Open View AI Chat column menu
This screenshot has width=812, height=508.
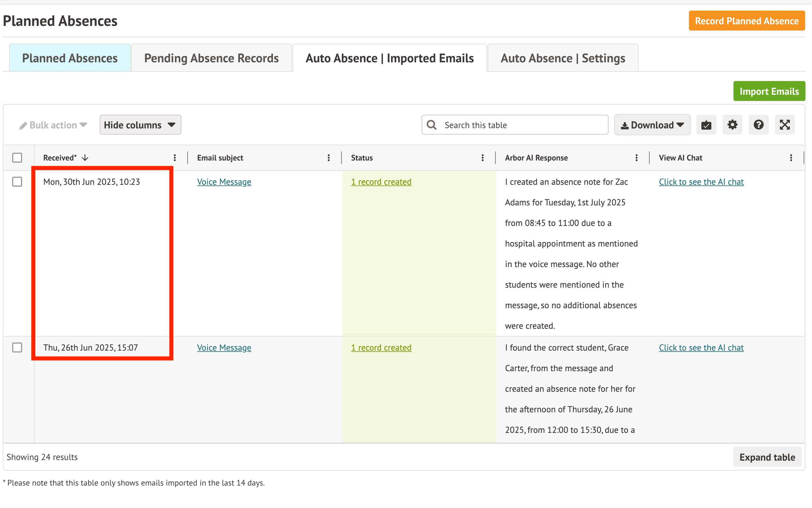coord(791,158)
